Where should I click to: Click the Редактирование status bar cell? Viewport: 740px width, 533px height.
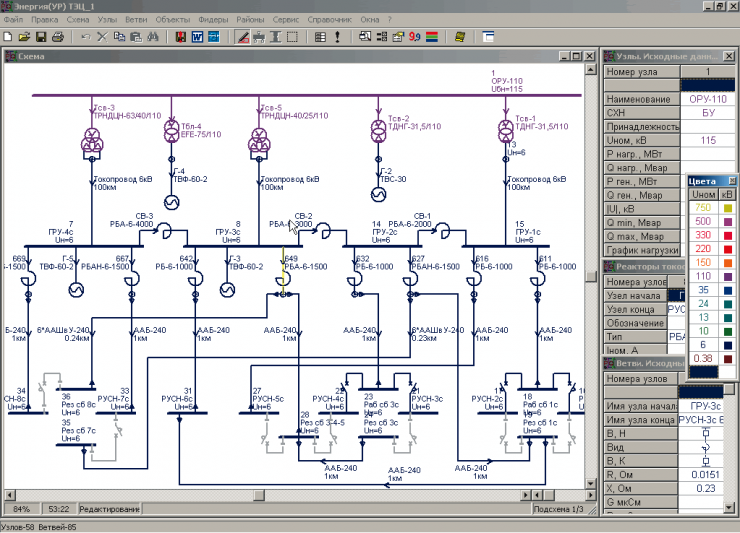[109, 509]
